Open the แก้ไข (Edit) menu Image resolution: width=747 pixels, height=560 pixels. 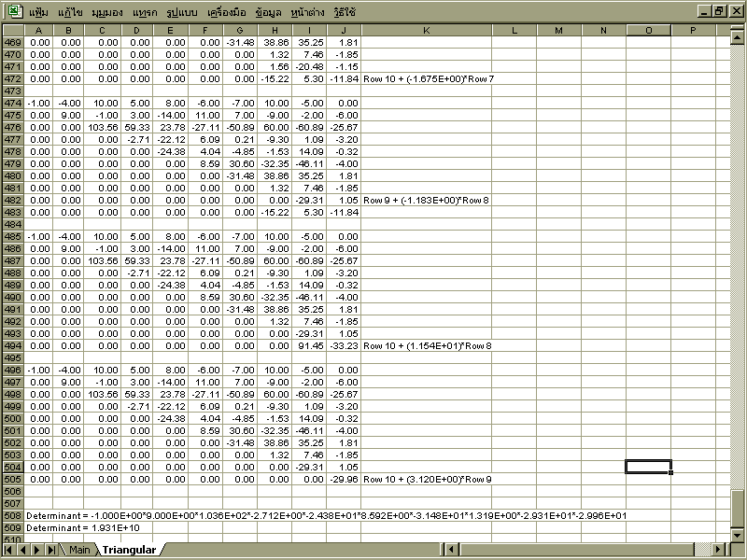[x=70, y=12]
